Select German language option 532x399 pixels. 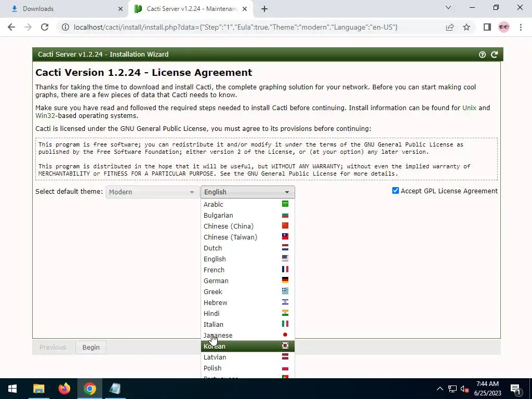[248, 281]
